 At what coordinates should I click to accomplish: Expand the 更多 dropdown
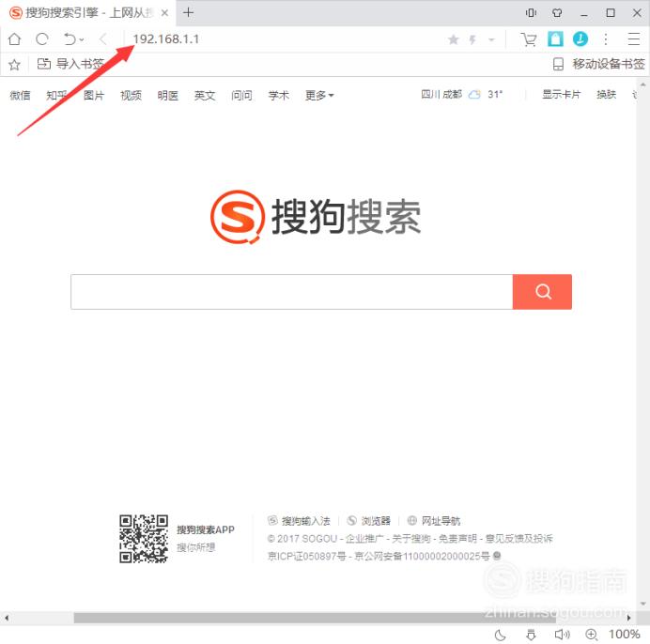[x=319, y=96]
